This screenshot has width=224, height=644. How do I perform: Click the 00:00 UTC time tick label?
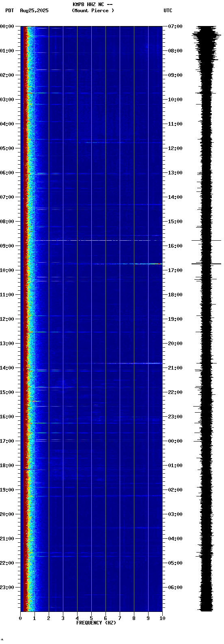click(175, 441)
